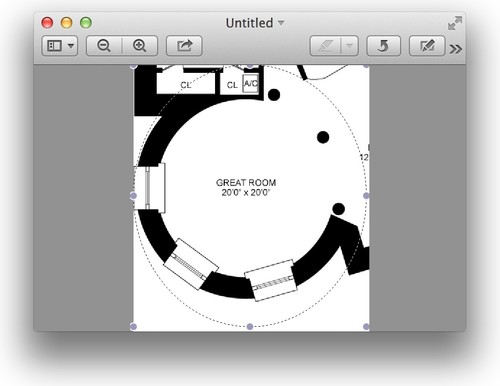The width and height of the screenshot is (500, 386).
Task: Select the bottom-left corner selection handle
Action: (x=133, y=326)
